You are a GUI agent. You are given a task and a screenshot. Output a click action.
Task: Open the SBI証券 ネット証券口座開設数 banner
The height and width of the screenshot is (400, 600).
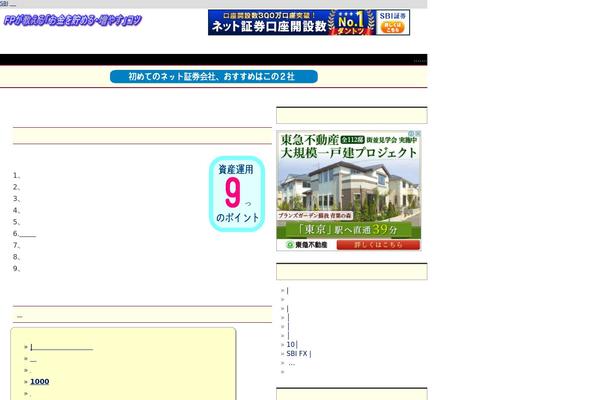tap(309, 23)
